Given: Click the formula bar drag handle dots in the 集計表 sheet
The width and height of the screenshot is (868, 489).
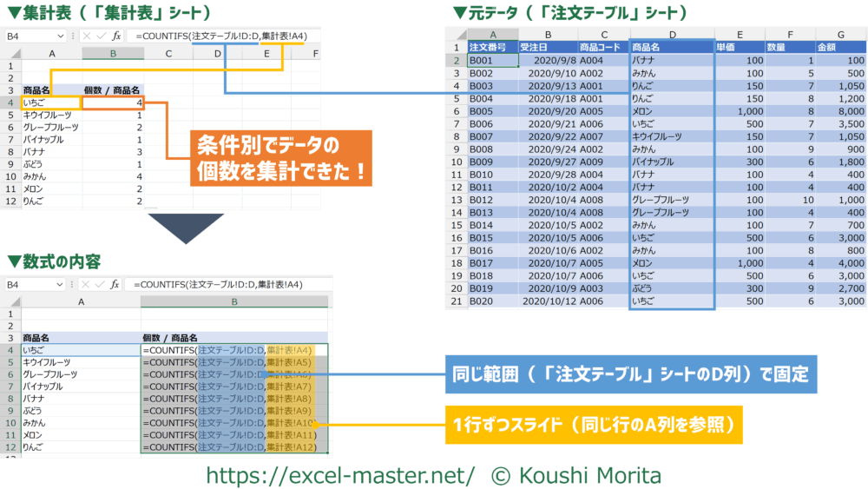Looking at the screenshot, I should 73,36.
